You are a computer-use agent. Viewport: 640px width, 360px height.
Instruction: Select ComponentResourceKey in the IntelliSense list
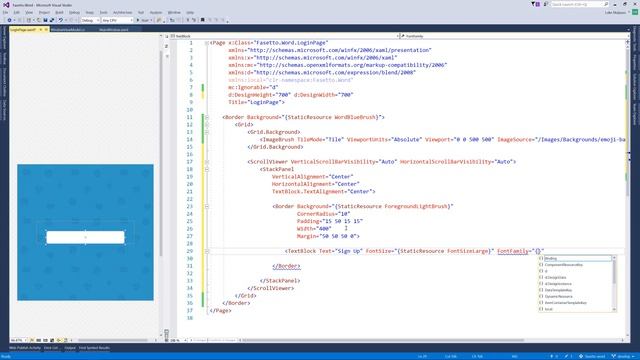576,265
